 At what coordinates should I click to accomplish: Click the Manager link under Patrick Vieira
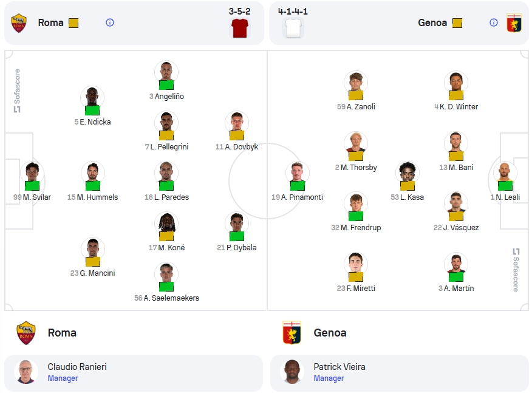coord(329,378)
